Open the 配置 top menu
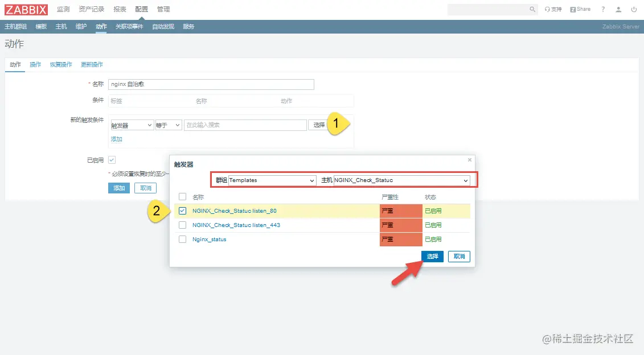644x355 pixels. (x=142, y=9)
